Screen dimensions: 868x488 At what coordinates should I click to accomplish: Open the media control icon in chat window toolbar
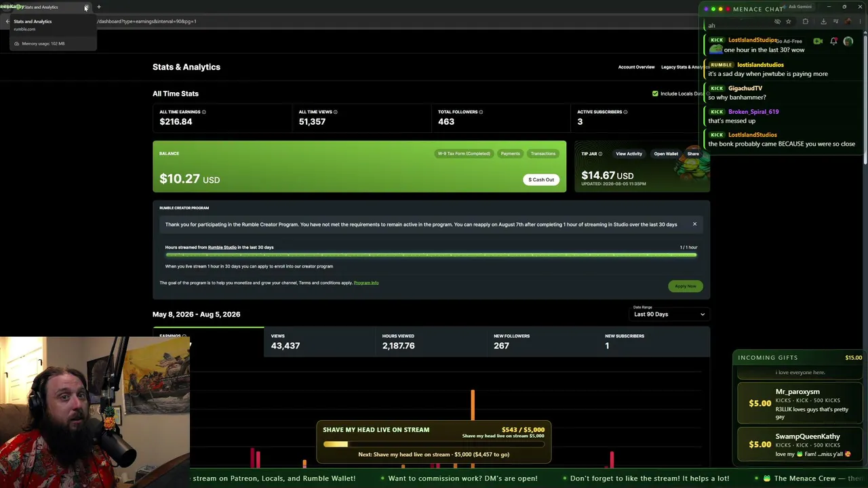pyautogui.click(x=835, y=22)
